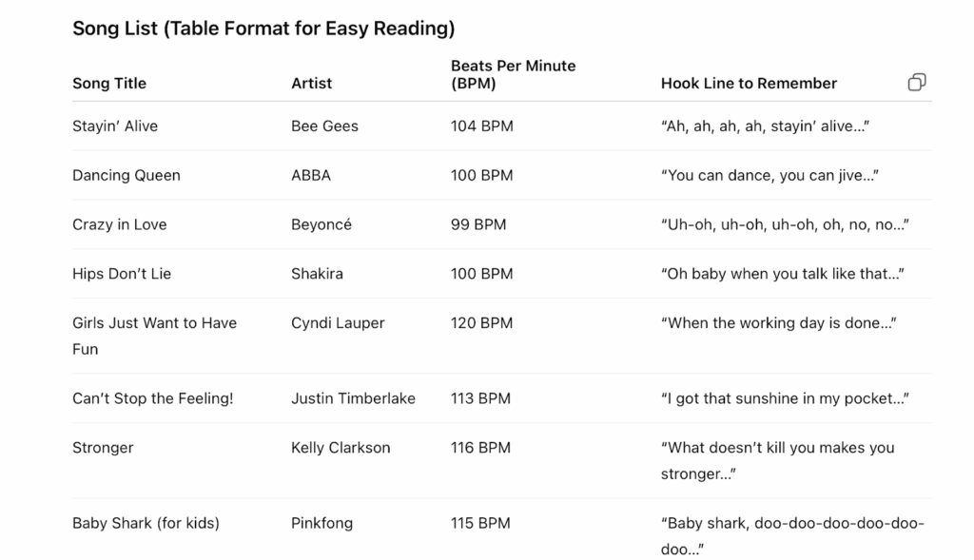
Task: Click the Hook Line to Remember header
Action: [749, 84]
